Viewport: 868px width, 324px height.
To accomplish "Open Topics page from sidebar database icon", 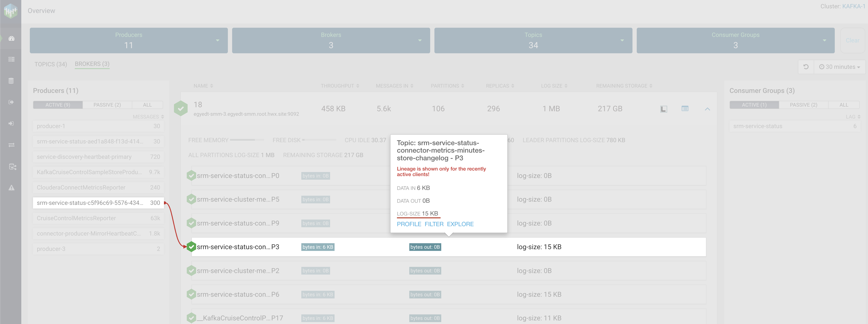I will click(x=11, y=81).
